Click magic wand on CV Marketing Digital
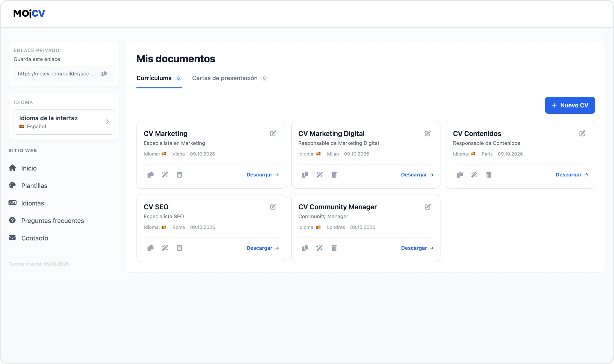Screen dimensions: 614x364 coord(320,175)
